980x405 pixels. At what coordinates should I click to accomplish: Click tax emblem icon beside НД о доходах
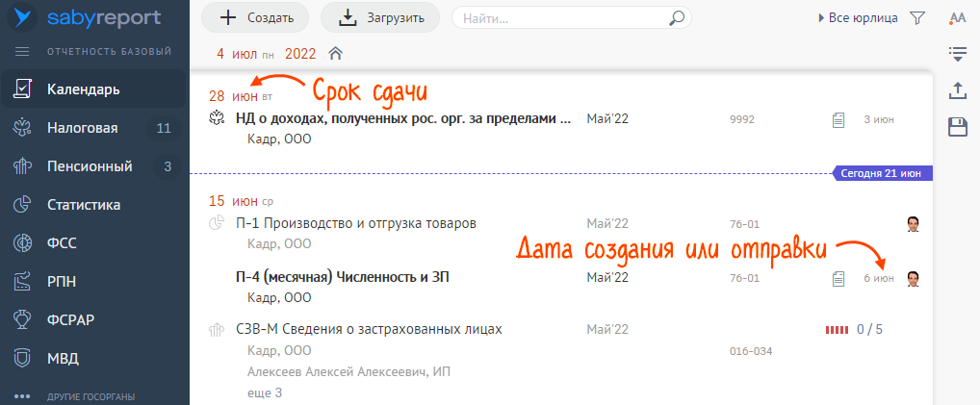[x=217, y=117]
